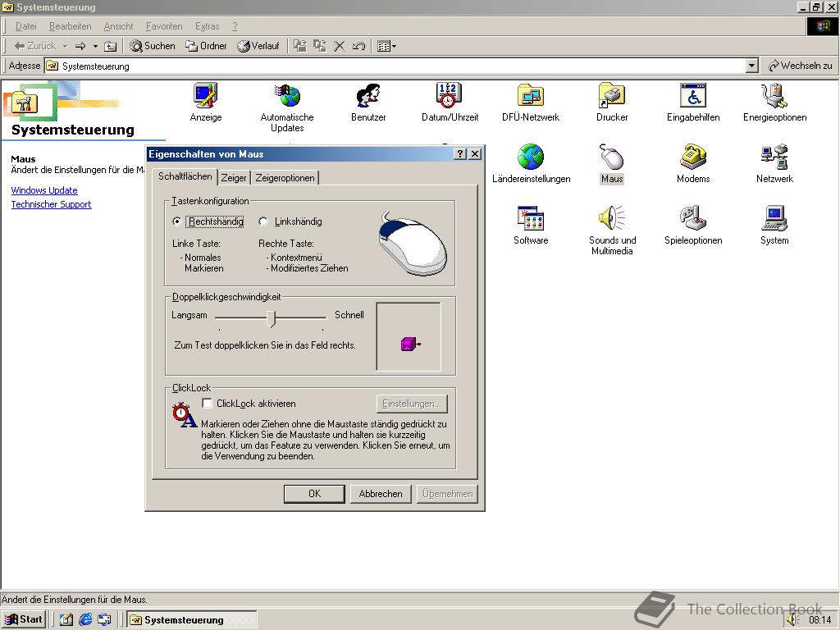Click the Verlauf history toolbar button
Image resolution: width=840 pixels, height=630 pixels.
pos(258,46)
